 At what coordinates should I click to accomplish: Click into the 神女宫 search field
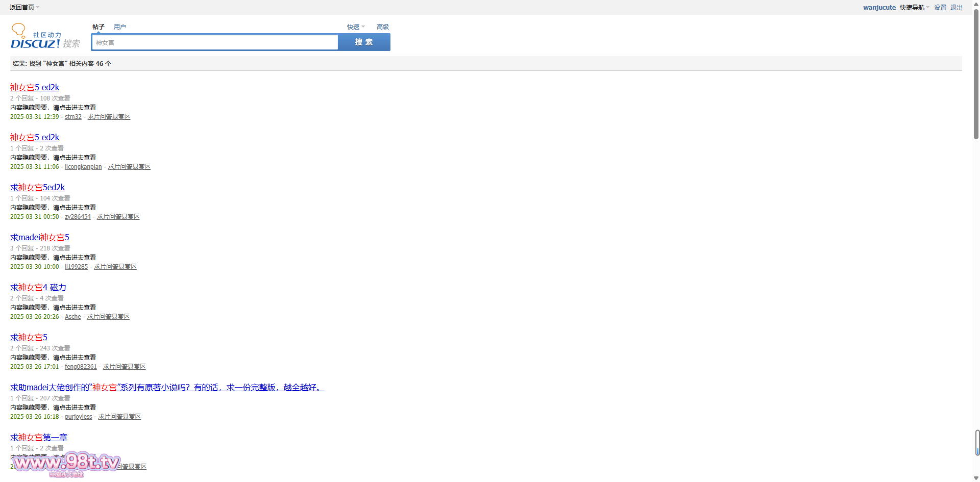coord(214,42)
